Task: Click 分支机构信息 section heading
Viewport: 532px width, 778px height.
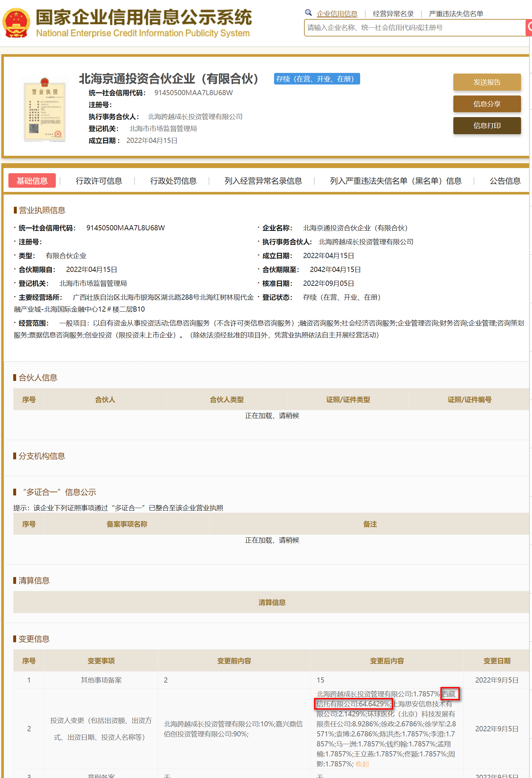Action: [42, 456]
